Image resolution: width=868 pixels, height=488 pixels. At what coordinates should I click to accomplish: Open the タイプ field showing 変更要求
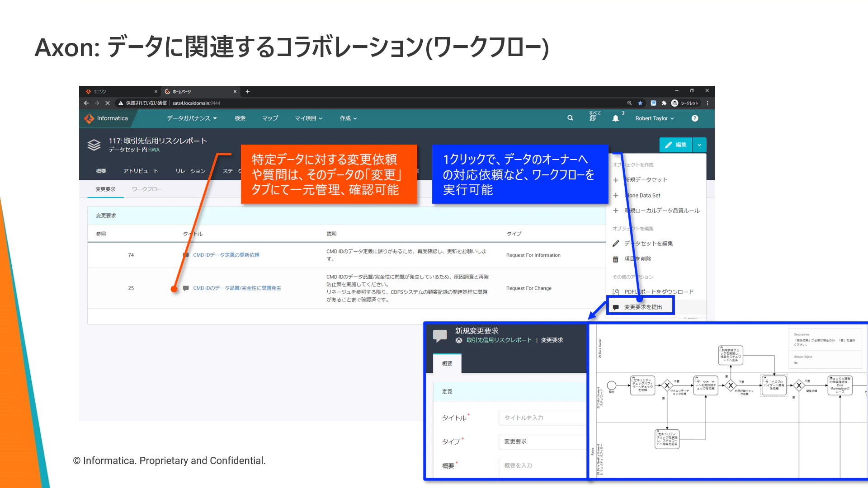(x=542, y=441)
